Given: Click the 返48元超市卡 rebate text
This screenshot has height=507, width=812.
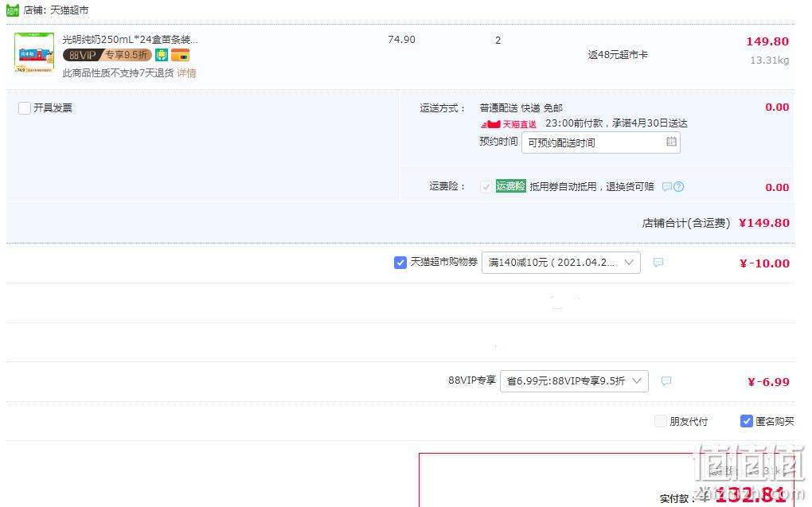Looking at the screenshot, I should (617, 54).
